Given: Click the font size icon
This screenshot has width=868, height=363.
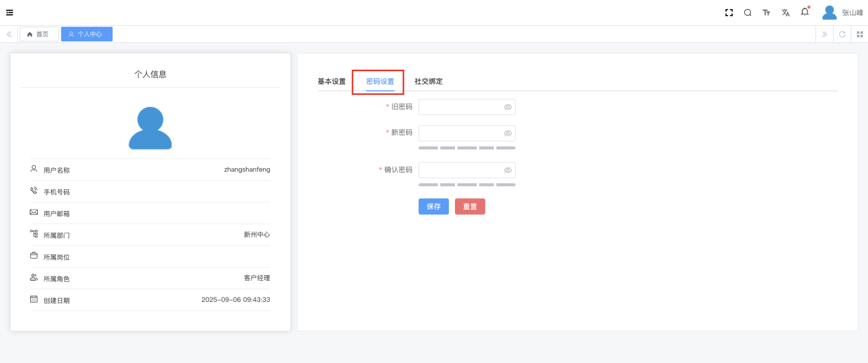Looking at the screenshot, I should tap(766, 13).
